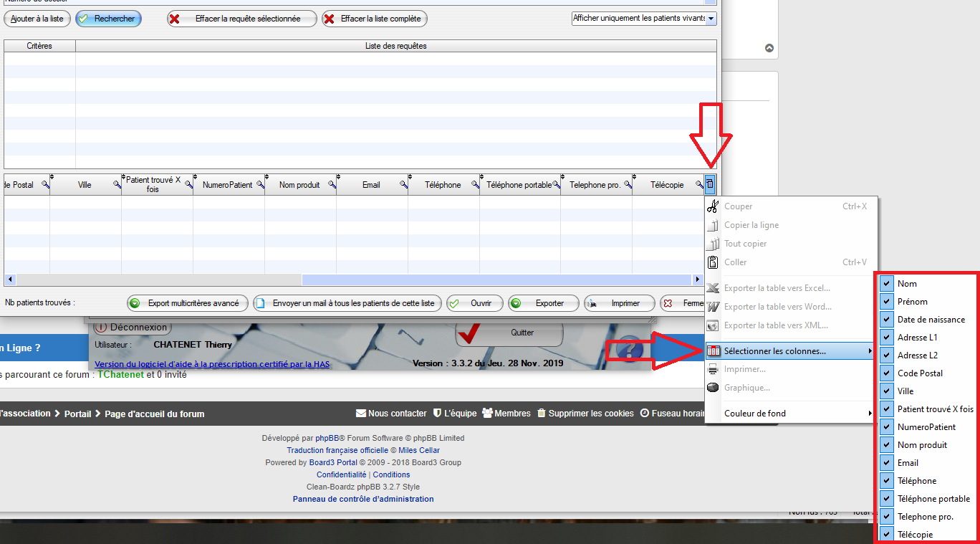Uncheck the Nom column checkbox
Screen dimensions: 980x544
point(887,284)
